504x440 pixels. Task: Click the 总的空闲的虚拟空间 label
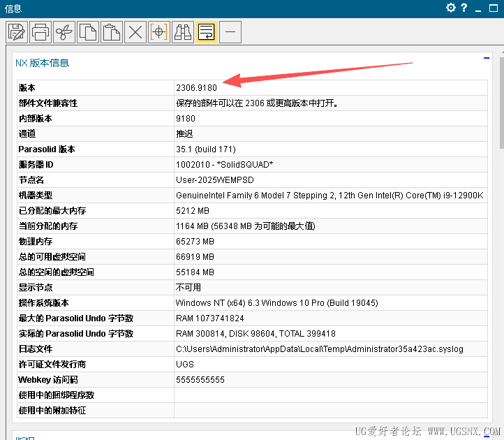pyautogui.click(x=57, y=272)
